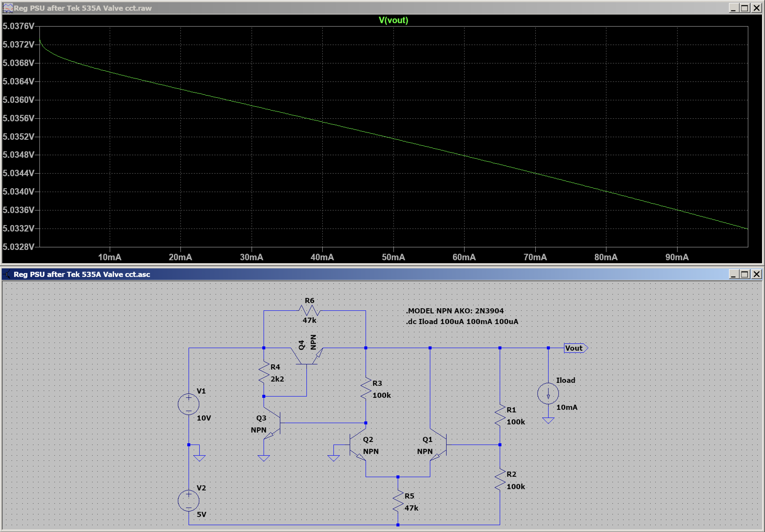
Task: Click the V1 voltage source symbol
Action: click(189, 404)
